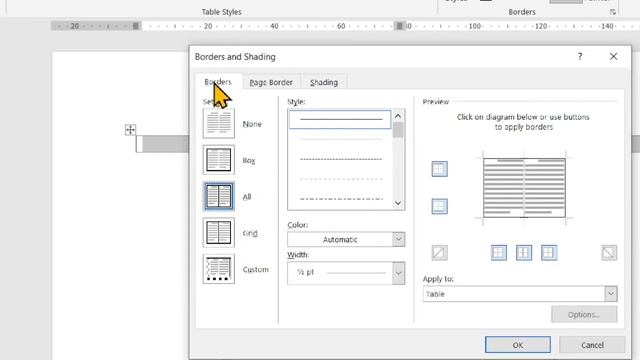
Task: Open the Color Automatic dropdown
Action: (x=346, y=239)
